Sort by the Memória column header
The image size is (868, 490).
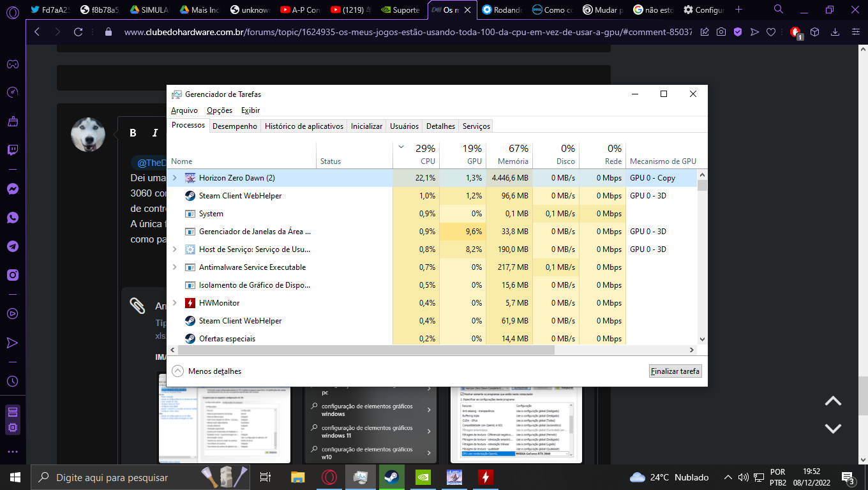tap(509, 154)
